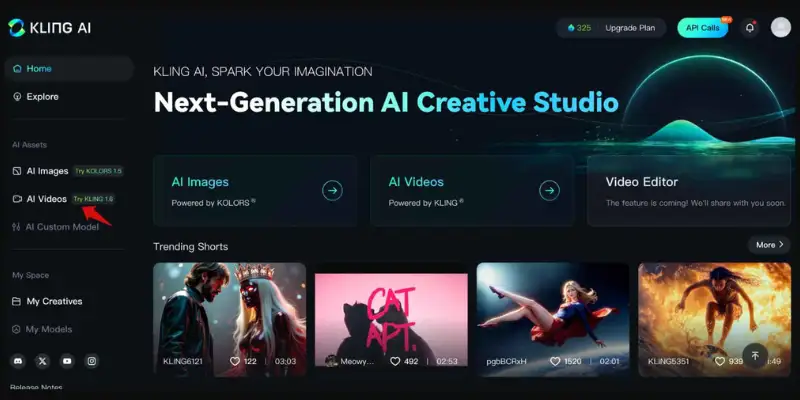Click the AI Videos sidebar icon
Viewport: 800px width, 400px height.
pyautogui.click(x=17, y=199)
